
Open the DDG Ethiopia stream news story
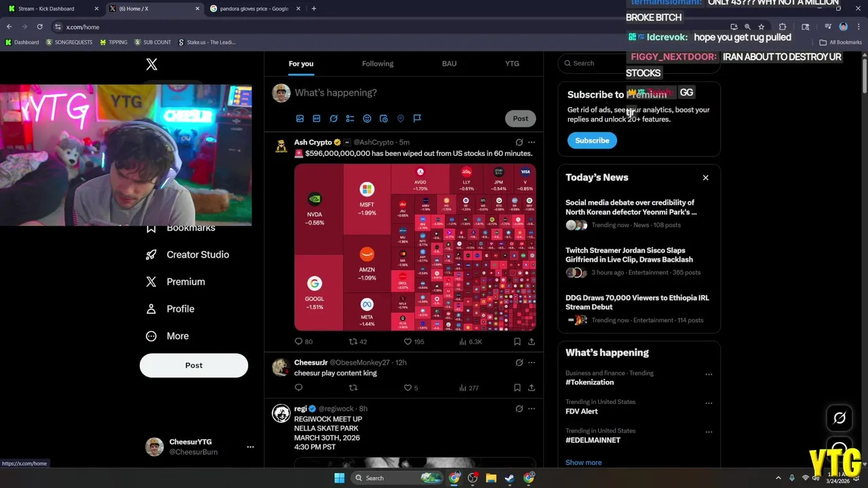(x=637, y=308)
